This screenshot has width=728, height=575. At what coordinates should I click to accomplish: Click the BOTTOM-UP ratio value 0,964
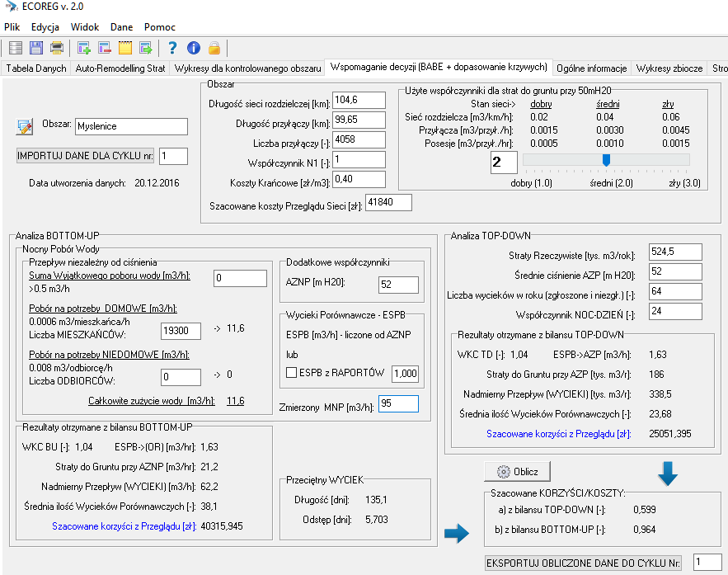tap(645, 530)
